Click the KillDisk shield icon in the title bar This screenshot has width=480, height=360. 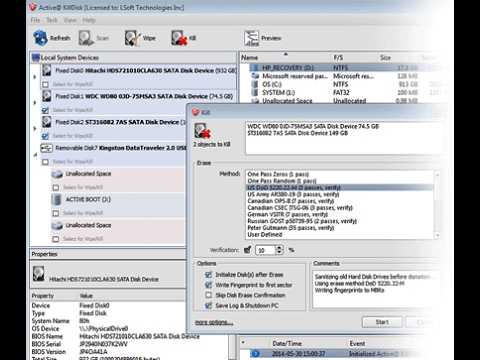tap(32, 7)
